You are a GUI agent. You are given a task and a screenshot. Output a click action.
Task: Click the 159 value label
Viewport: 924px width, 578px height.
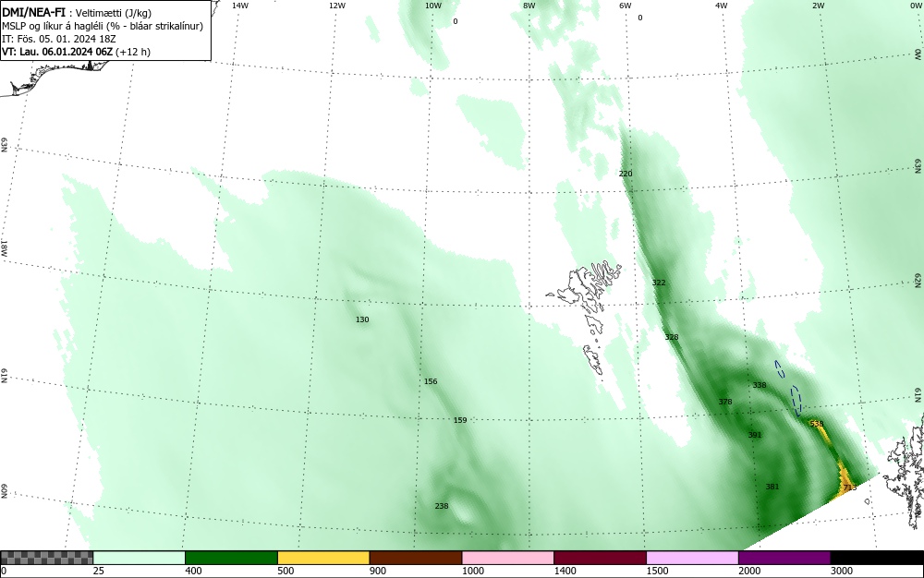click(x=460, y=420)
